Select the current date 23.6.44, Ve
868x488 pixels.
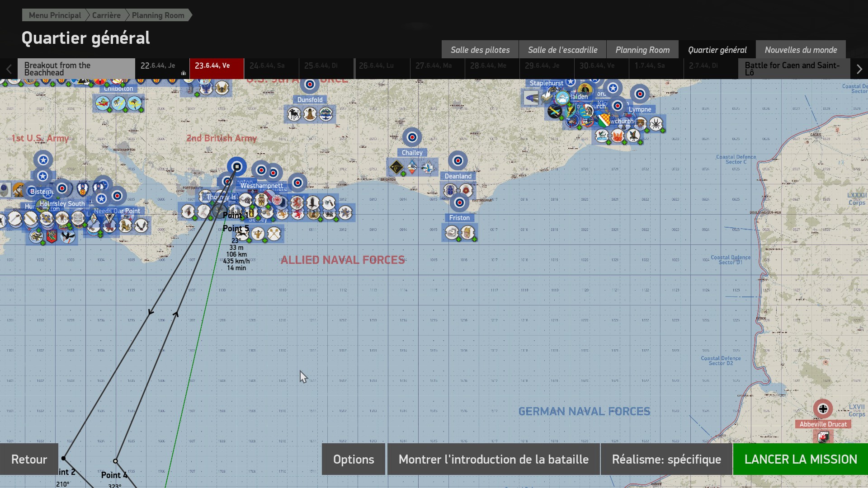pyautogui.click(x=217, y=69)
